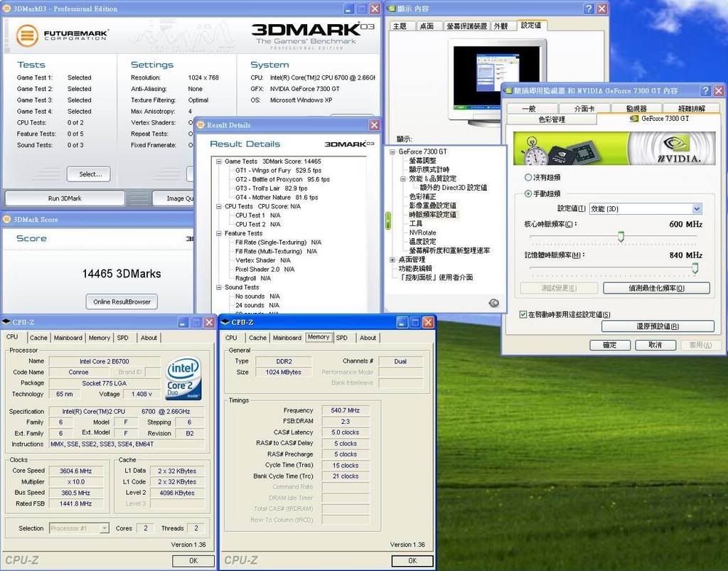728x571 pixels.
Task: Select 時脈頻率設定值 in the NVIDIA tree
Action: click(432, 215)
